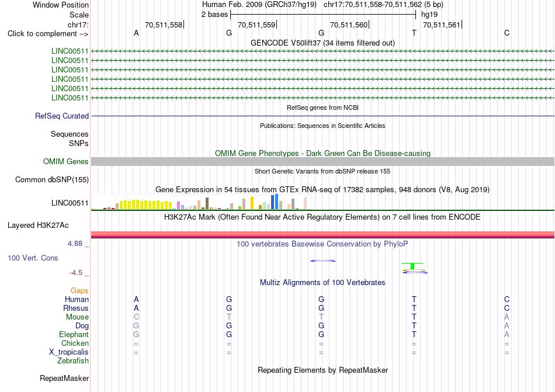Click the X_tropicalis alignment row label
Viewport: 555px width, 392px height.
tap(69, 352)
